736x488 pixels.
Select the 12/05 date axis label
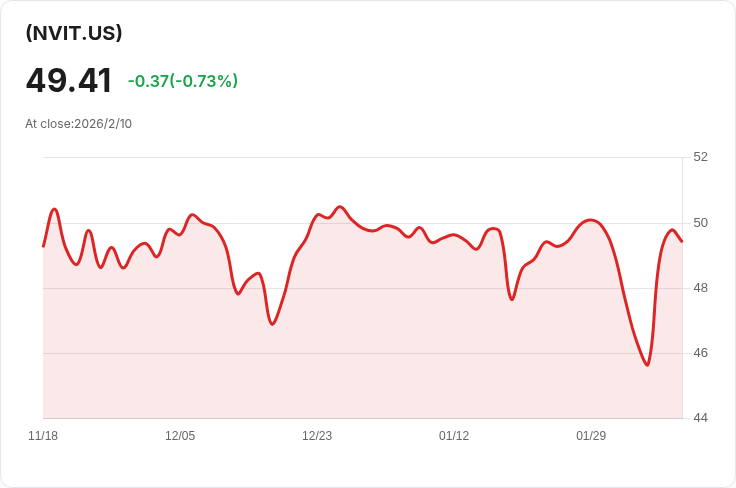[x=180, y=436]
